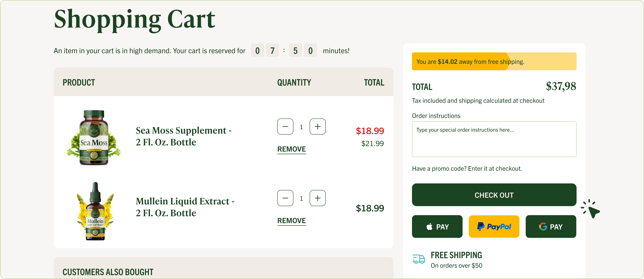Pay with Apple Pay
Image resolution: width=644 pixels, height=279 pixels.
pos(437,227)
